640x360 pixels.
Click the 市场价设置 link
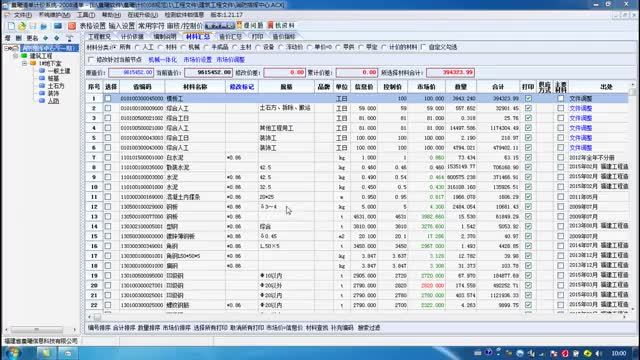[198, 60]
